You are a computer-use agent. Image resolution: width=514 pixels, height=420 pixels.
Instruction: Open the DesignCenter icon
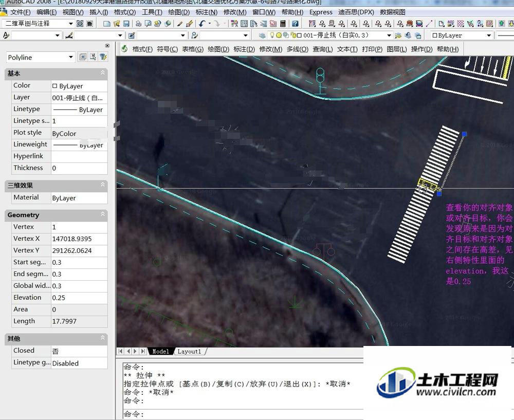click(x=244, y=24)
